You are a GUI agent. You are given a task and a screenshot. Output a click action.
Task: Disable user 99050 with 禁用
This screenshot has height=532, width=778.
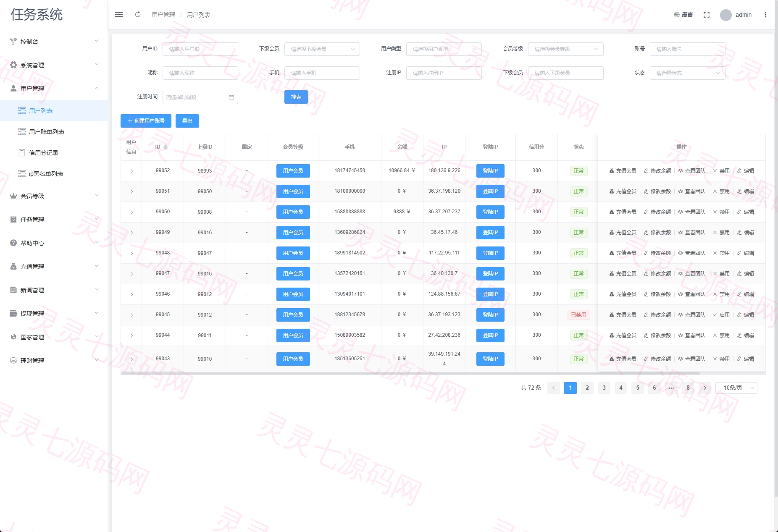[721, 212]
